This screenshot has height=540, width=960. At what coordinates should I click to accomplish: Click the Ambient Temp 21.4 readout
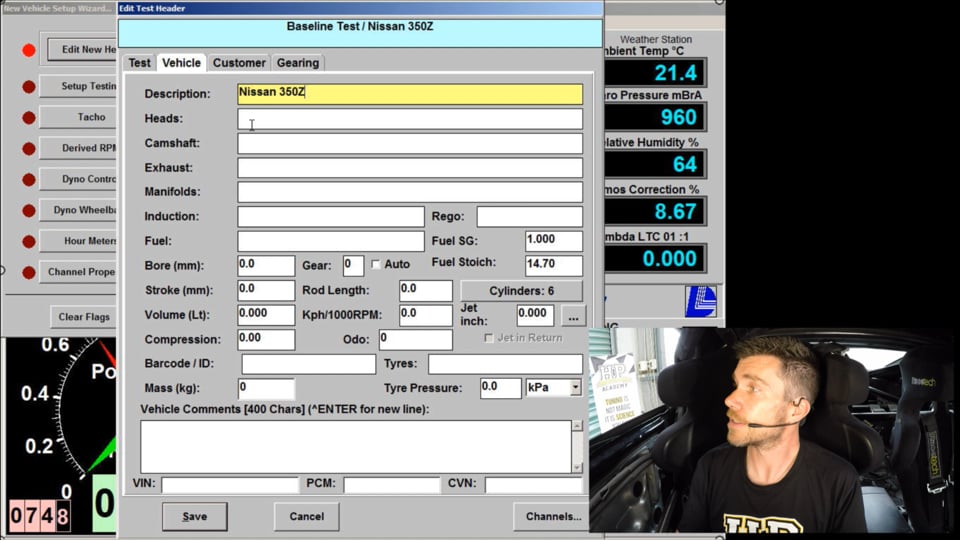(x=655, y=73)
